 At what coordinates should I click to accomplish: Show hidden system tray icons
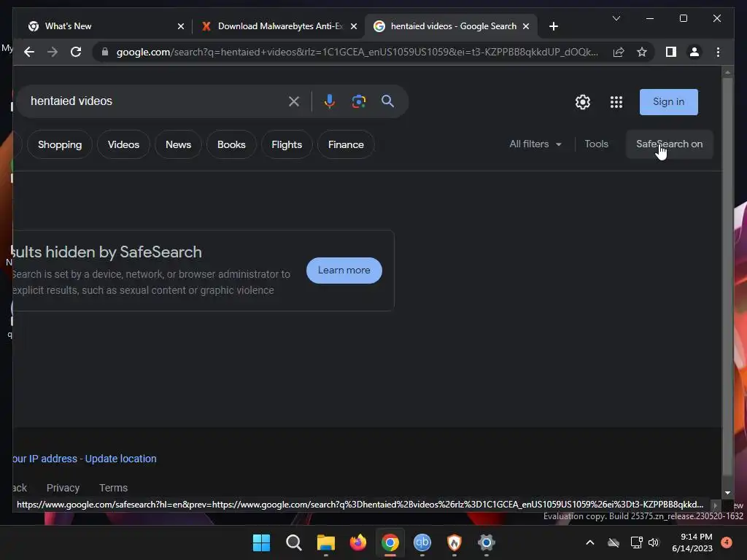(x=589, y=542)
